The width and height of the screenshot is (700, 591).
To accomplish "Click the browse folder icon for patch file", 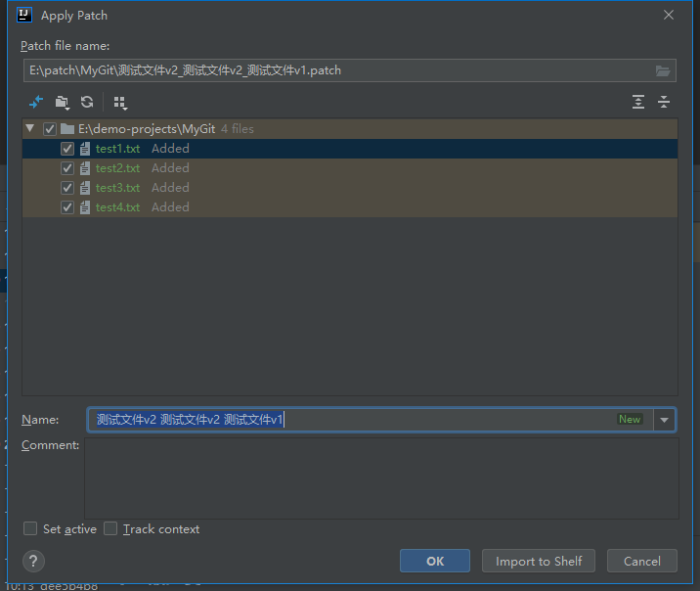I will pos(663,70).
